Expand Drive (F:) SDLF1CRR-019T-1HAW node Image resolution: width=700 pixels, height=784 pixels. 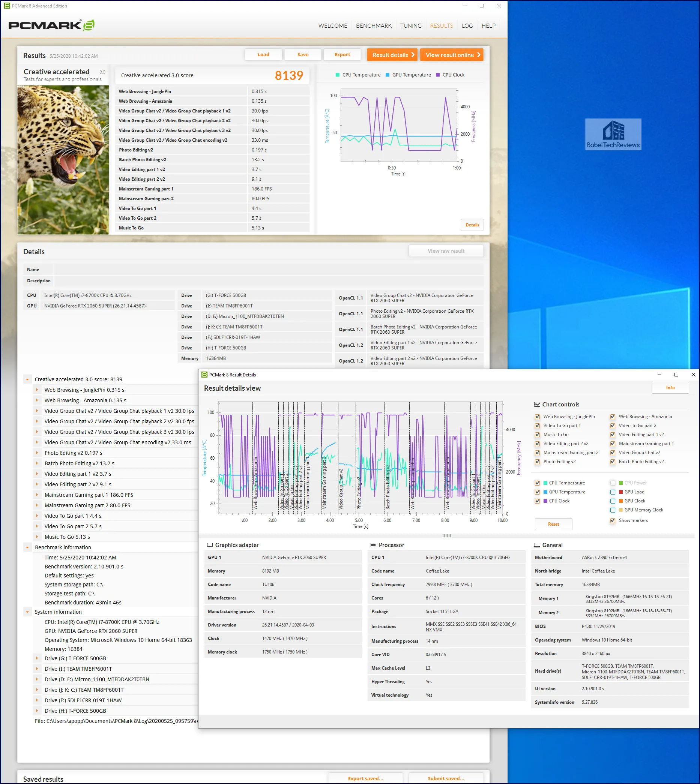point(37,700)
